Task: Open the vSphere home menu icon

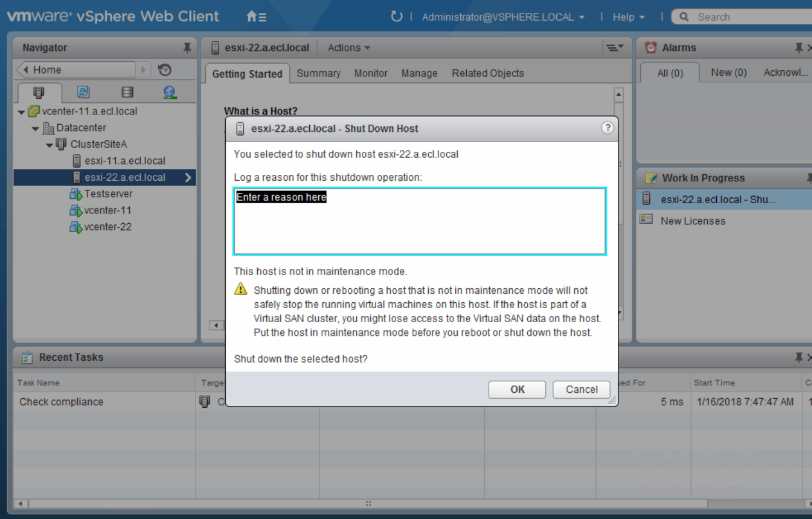Action: [x=257, y=17]
